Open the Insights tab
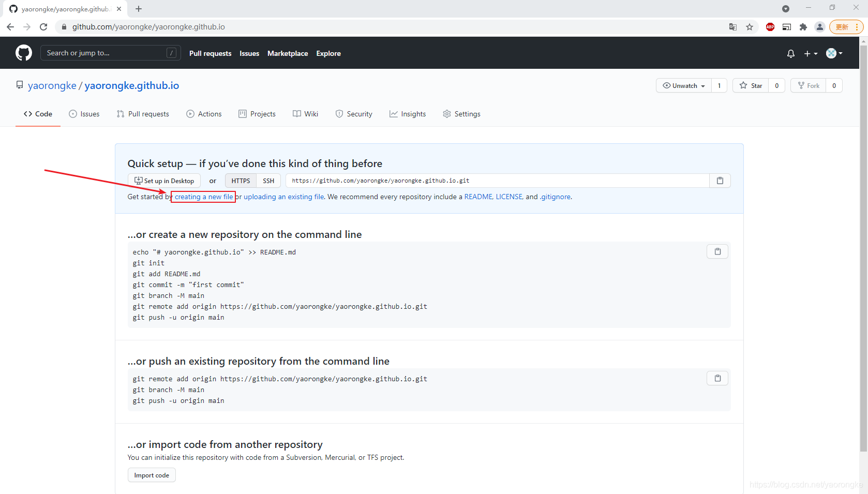Screen dimensions: 868x494 coord(408,114)
